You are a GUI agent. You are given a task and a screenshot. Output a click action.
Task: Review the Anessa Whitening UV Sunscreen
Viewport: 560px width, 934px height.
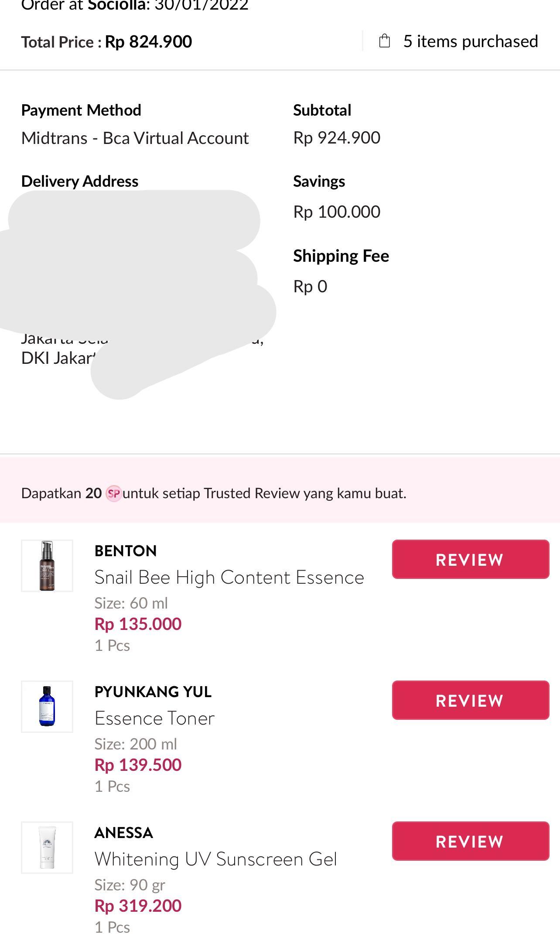(x=470, y=841)
